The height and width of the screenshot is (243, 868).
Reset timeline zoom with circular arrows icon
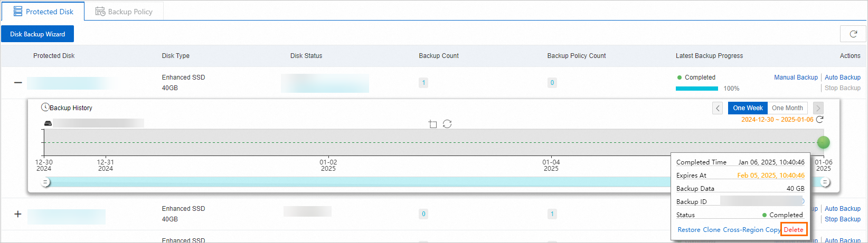tap(447, 124)
